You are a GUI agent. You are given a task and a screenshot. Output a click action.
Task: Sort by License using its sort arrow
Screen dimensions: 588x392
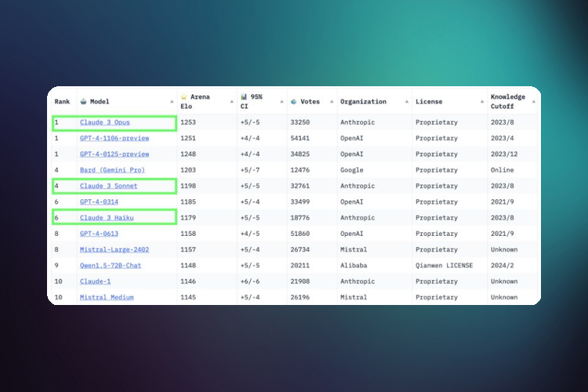[482, 102]
